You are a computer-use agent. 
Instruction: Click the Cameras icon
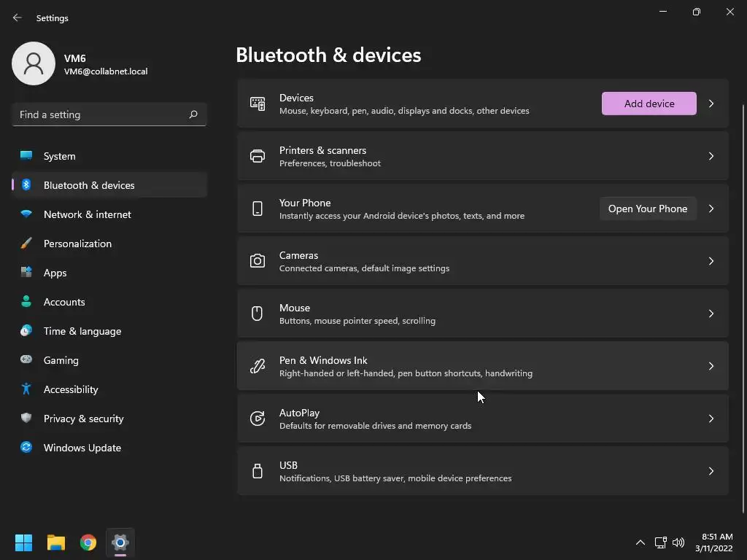point(258,261)
